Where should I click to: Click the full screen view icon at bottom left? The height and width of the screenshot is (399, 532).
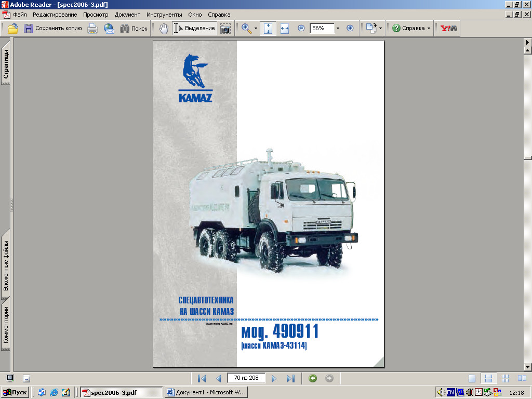tap(10, 378)
